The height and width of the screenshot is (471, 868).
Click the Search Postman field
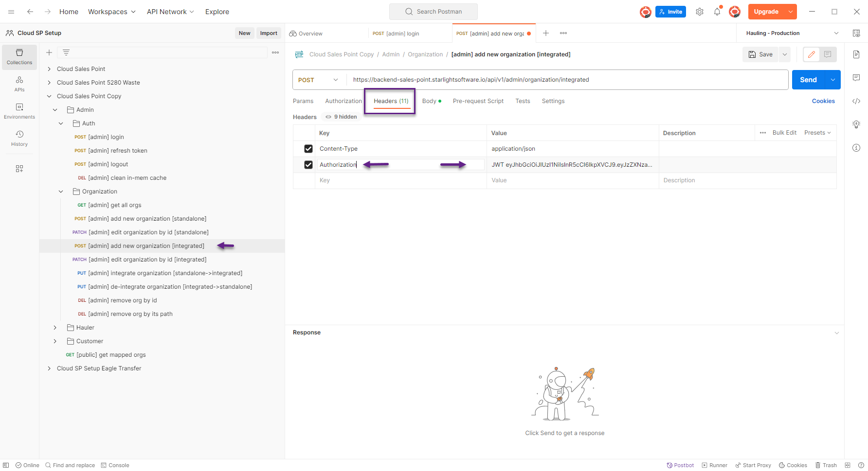coord(434,12)
